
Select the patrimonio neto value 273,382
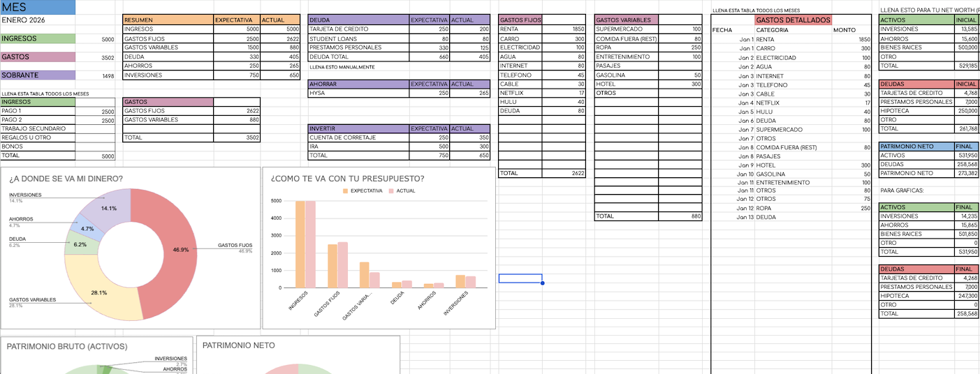coord(967,173)
